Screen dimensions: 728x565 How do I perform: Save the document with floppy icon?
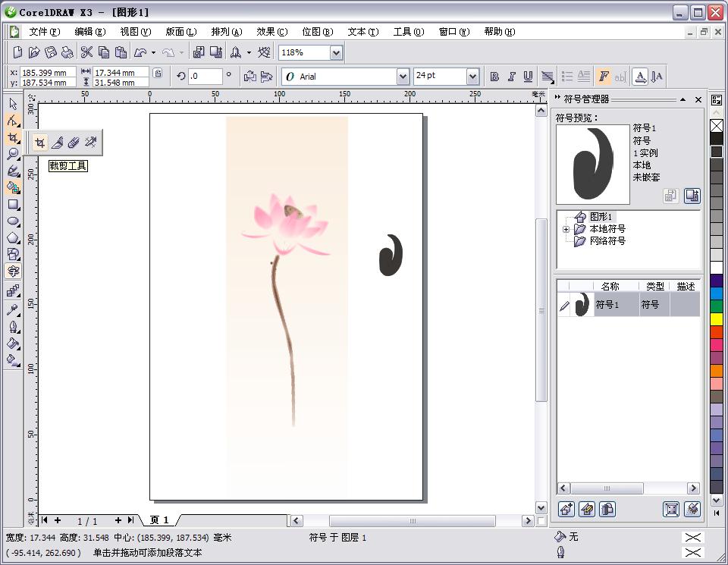click(x=51, y=52)
